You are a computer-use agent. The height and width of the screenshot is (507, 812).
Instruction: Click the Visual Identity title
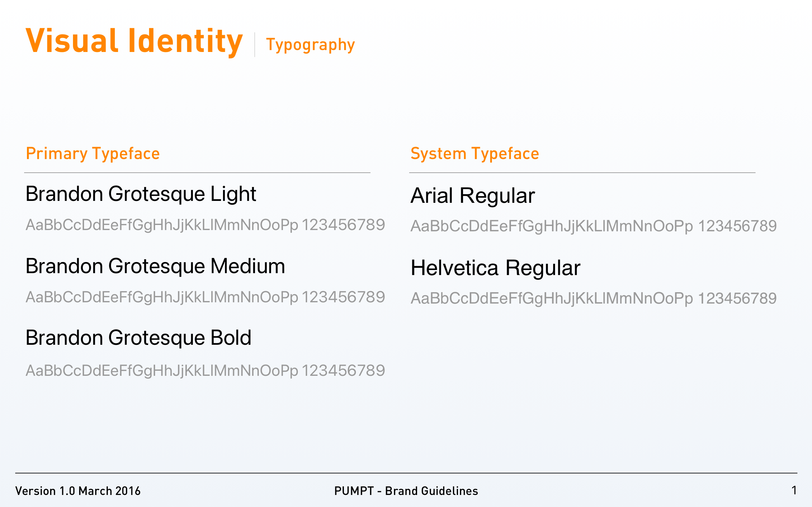(134, 41)
